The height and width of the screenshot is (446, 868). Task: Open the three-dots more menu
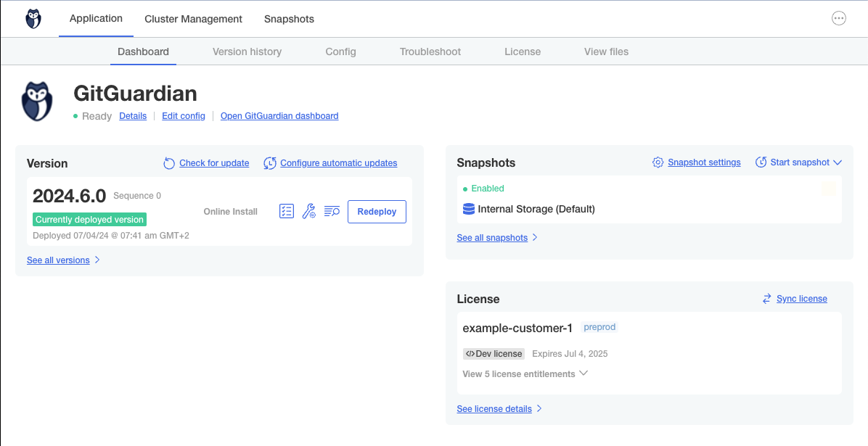coord(839,18)
